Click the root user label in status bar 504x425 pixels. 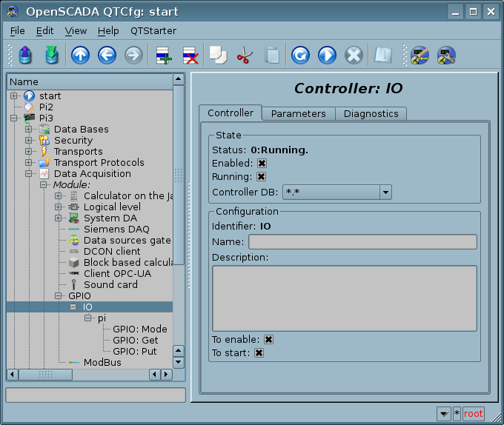(473, 414)
